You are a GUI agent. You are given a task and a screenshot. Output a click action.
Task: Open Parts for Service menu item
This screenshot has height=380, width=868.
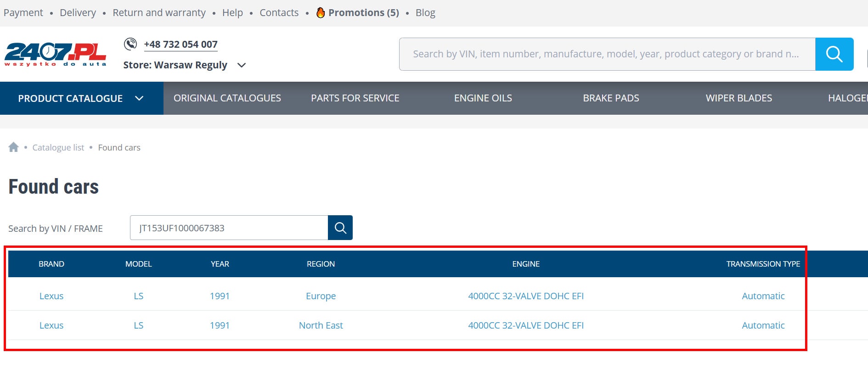click(x=355, y=98)
